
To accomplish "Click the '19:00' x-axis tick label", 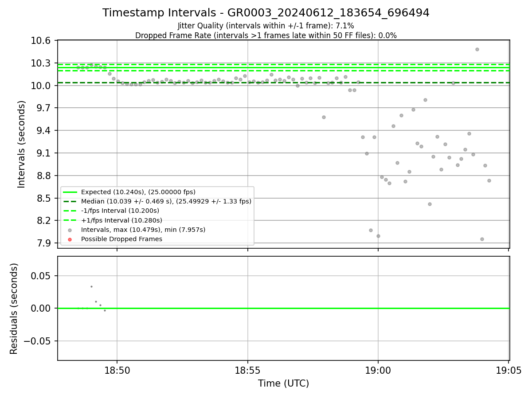I will (378, 370).
